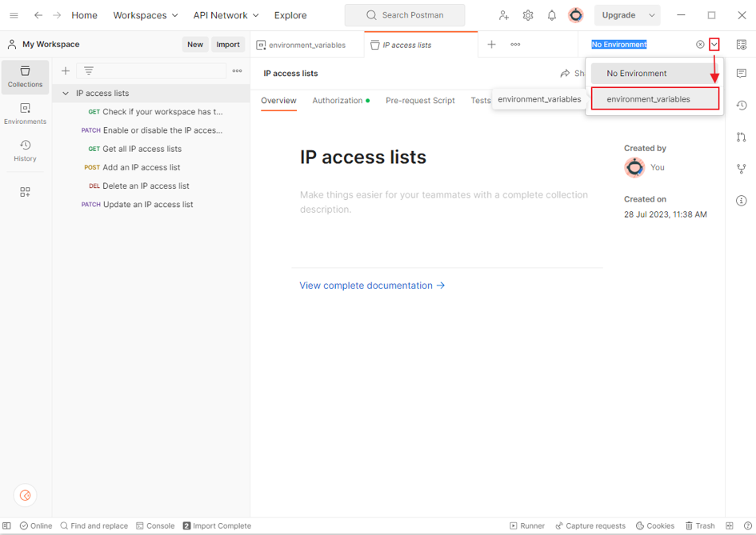Create new collection with plus icon

pos(66,71)
